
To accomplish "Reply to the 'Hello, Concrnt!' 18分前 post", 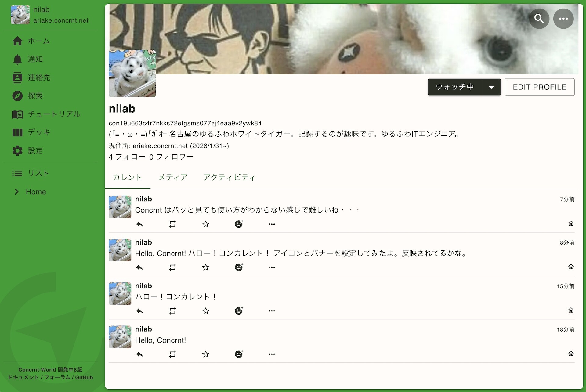I will [139, 354].
